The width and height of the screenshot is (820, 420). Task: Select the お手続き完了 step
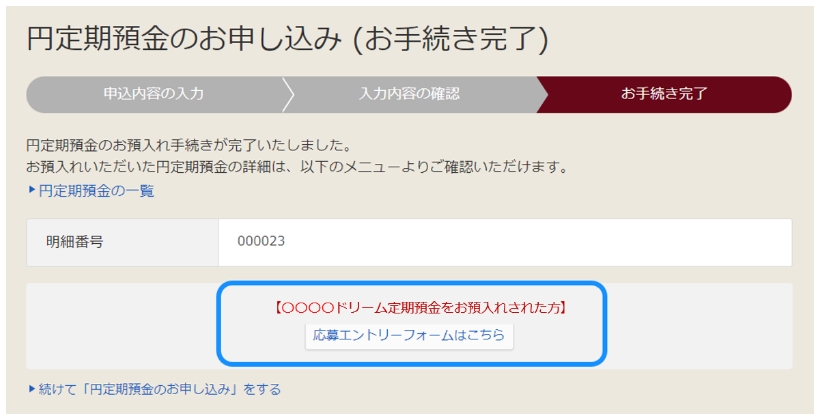[x=664, y=94]
